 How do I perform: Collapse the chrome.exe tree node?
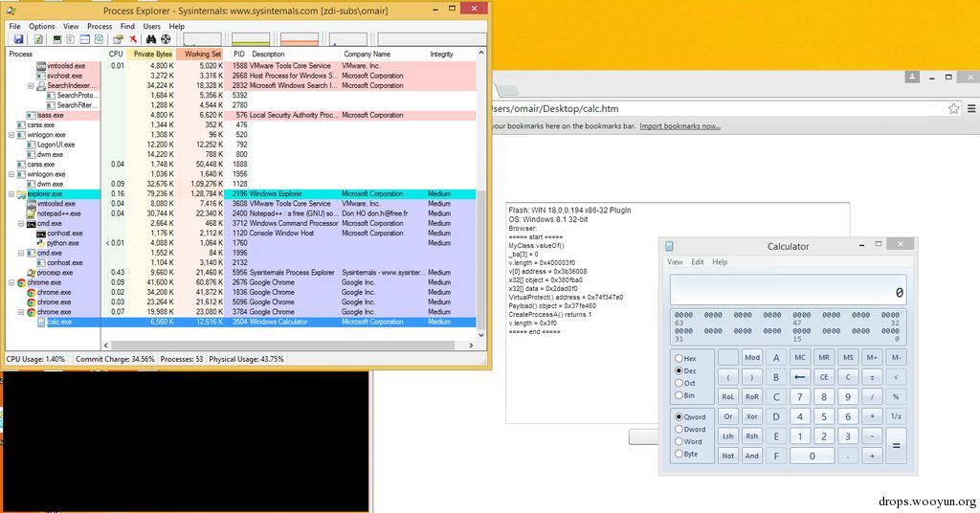11,282
